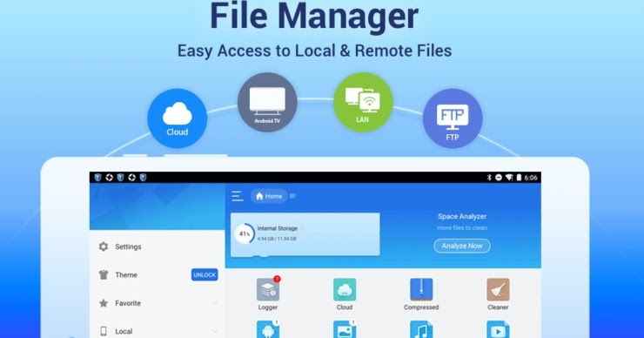Open Settings in the sidebar
The image size is (644, 338).
pyautogui.click(x=158, y=247)
